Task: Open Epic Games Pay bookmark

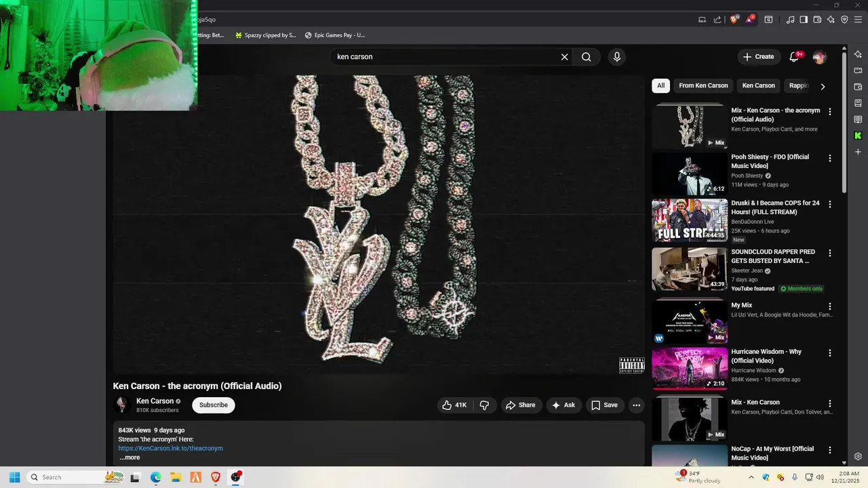Action: (334, 35)
